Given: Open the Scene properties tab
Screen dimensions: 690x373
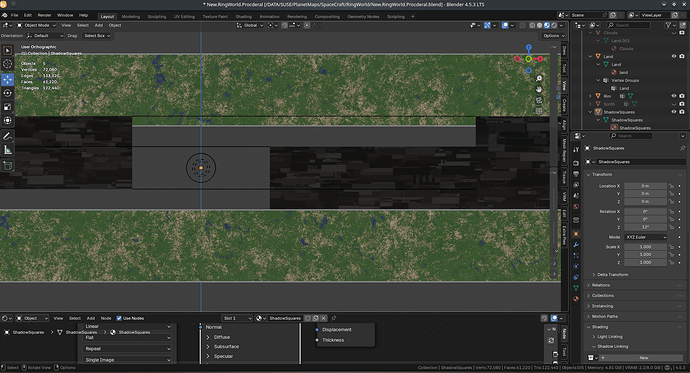Looking at the screenshot, I should [576, 196].
